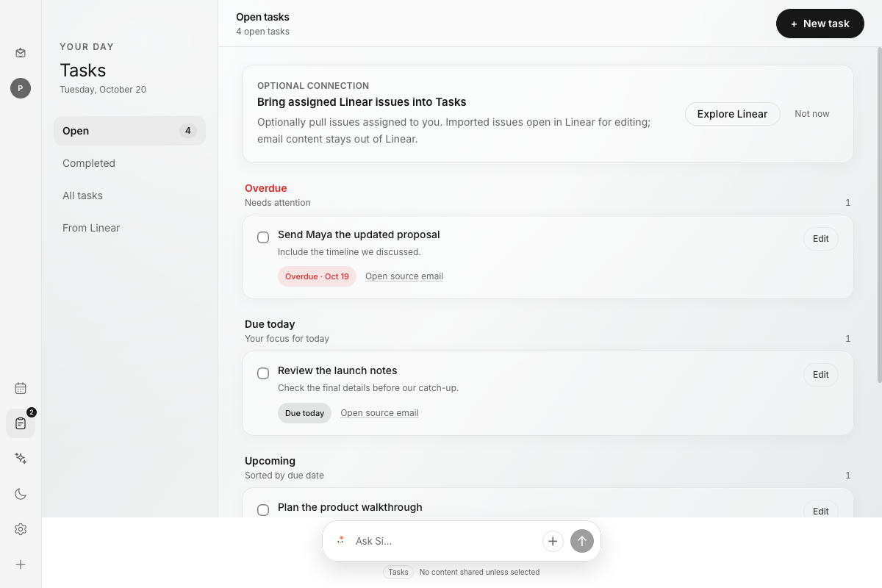Viewport: 882px width, 588px height.
Task: Open settings gear icon
Action: (21, 529)
